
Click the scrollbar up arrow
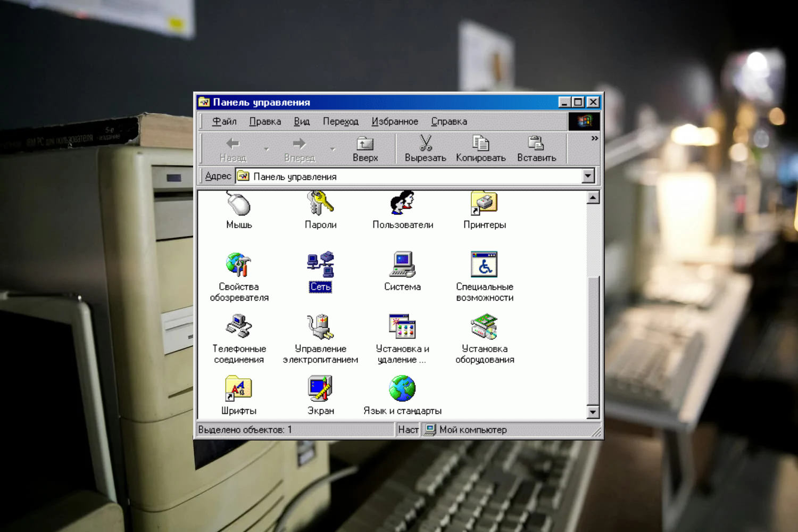coord(593,198)
